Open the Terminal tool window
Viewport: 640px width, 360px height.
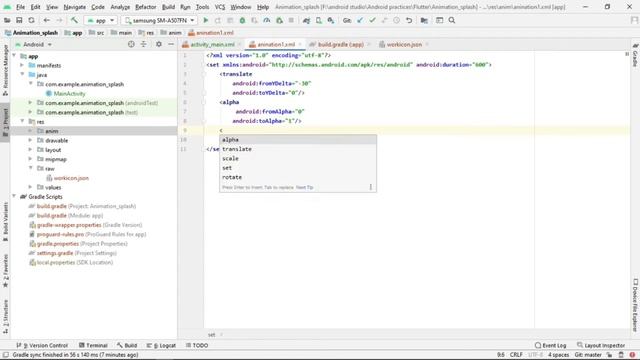click(93, 345)
